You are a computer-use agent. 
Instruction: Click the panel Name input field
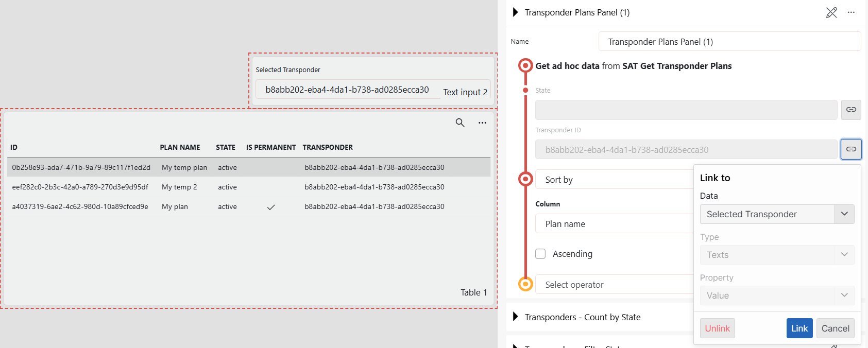(729, 42)
